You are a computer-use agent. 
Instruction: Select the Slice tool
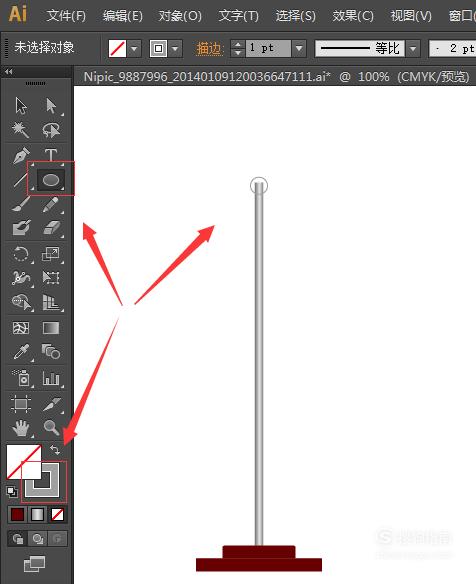51,404
